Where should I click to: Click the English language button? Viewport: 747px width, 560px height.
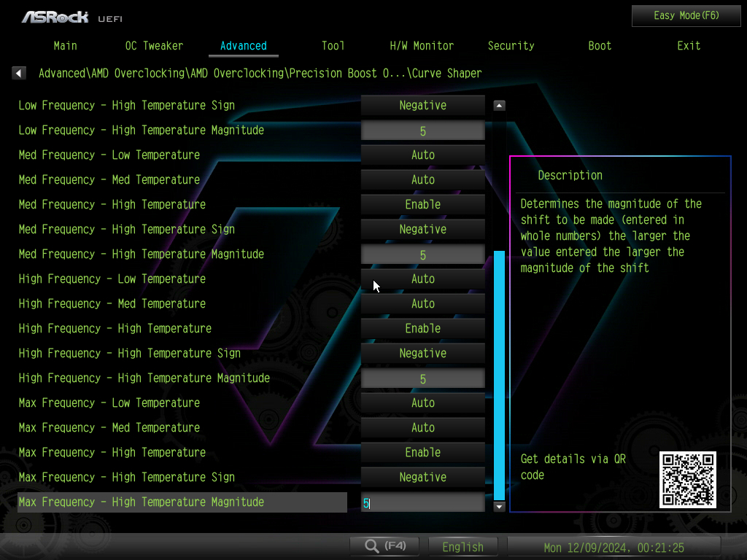462,547
